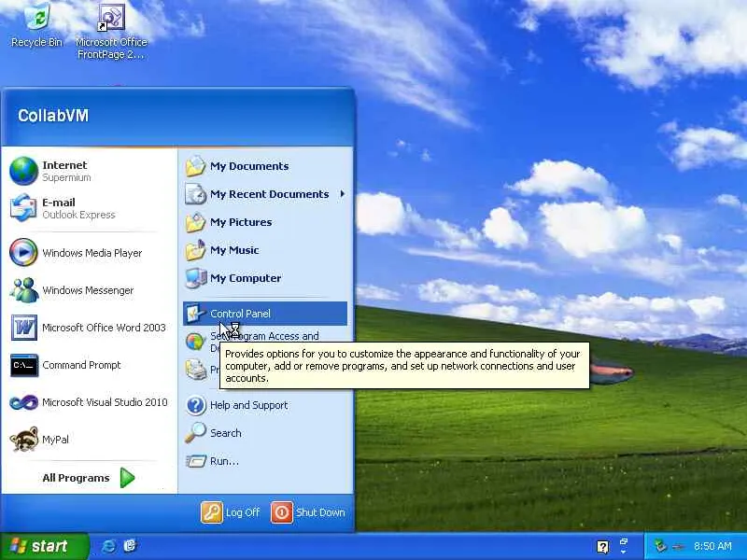
Task: Launch Microsoft Office Word 2003 icon
Action: (x=24, y=328)
